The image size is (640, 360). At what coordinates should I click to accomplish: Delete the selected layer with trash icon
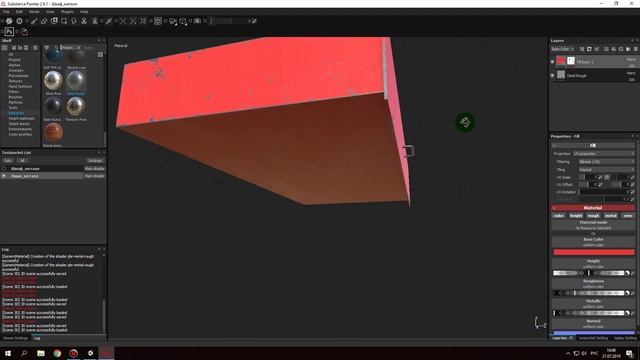tap(635, 49)
